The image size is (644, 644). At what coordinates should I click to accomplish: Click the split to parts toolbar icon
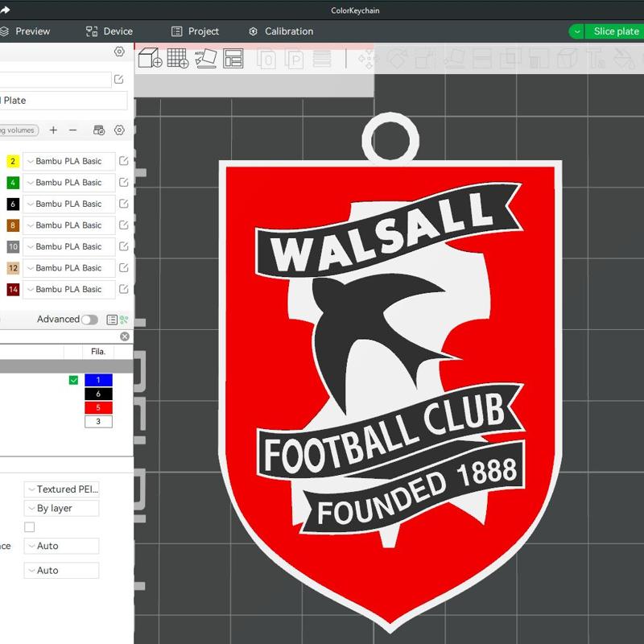294,59
